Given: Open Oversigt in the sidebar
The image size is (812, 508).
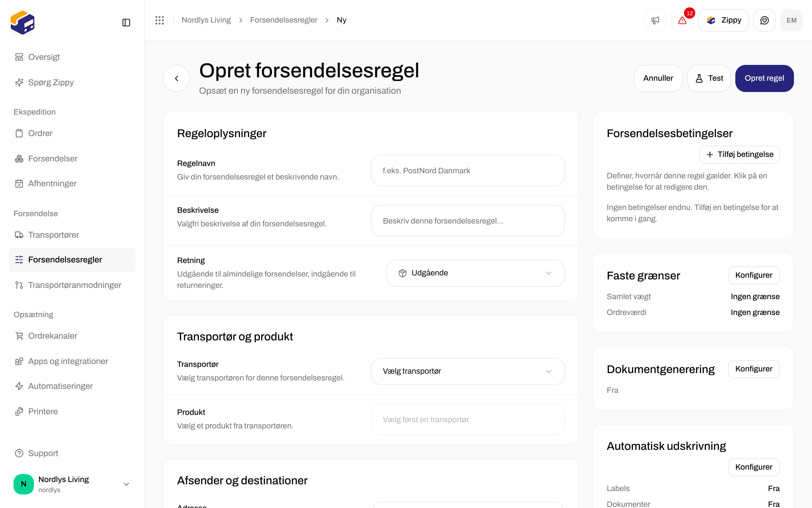Looking at the screenshot, I should (72, 57).
